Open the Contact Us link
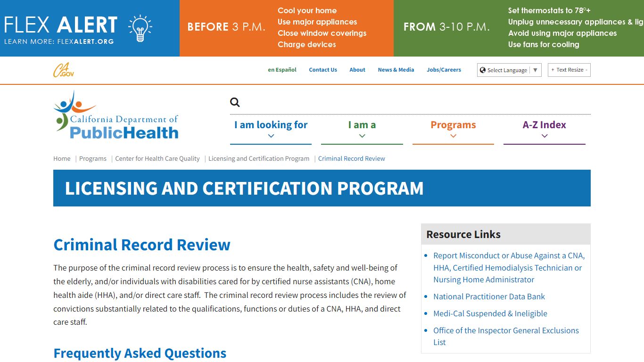Viewport: 644px width, 362px height. 323,70
